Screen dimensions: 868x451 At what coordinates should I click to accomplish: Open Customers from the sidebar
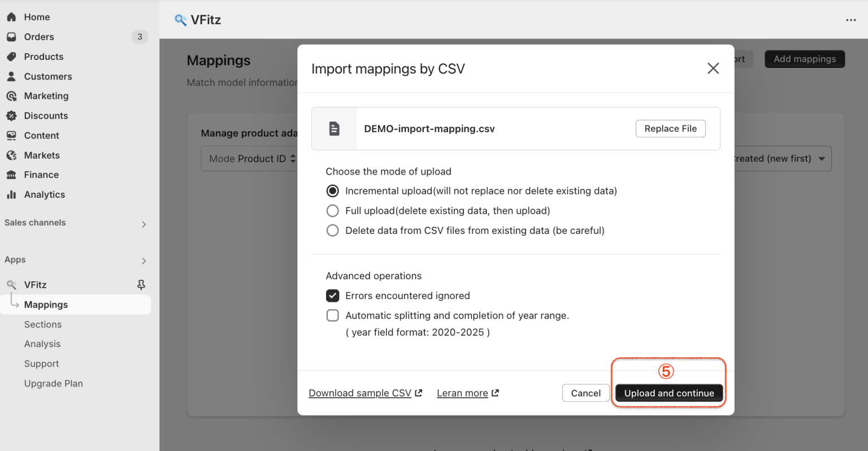click(47, 76)
